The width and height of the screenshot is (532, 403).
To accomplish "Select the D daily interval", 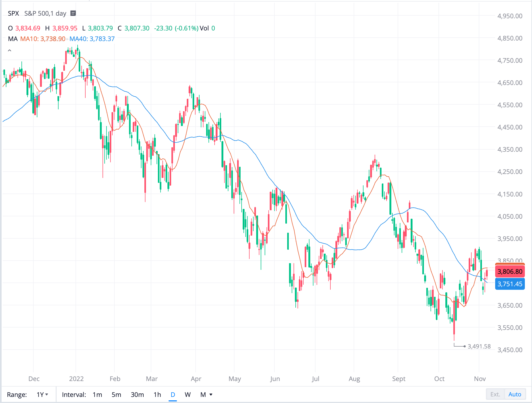I will coord(172,394).
